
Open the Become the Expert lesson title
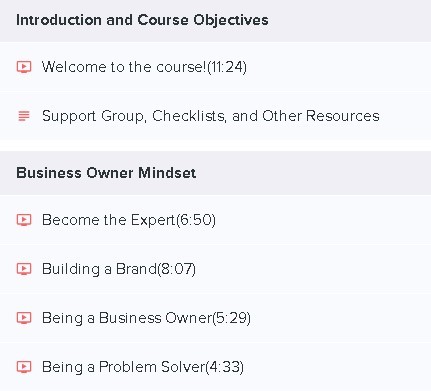click(x=109, y=220)
